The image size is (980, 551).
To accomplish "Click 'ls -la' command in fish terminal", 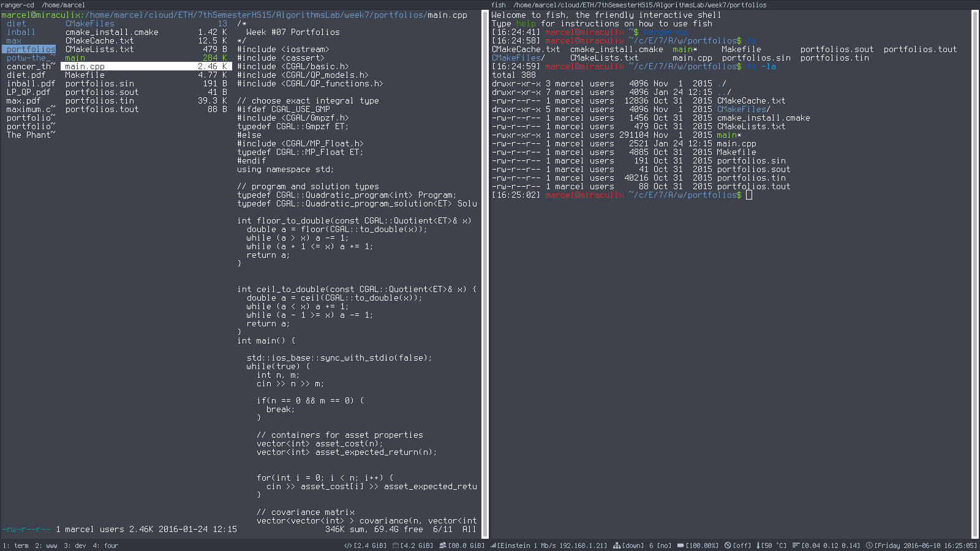I will coord(761,66).
